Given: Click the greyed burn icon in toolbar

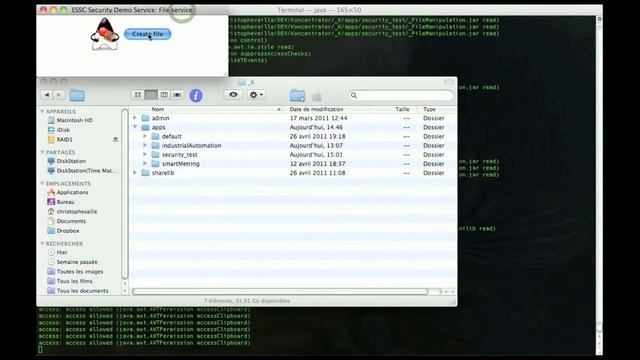Looking at the screenshot, I should click(x=317, y=96).
